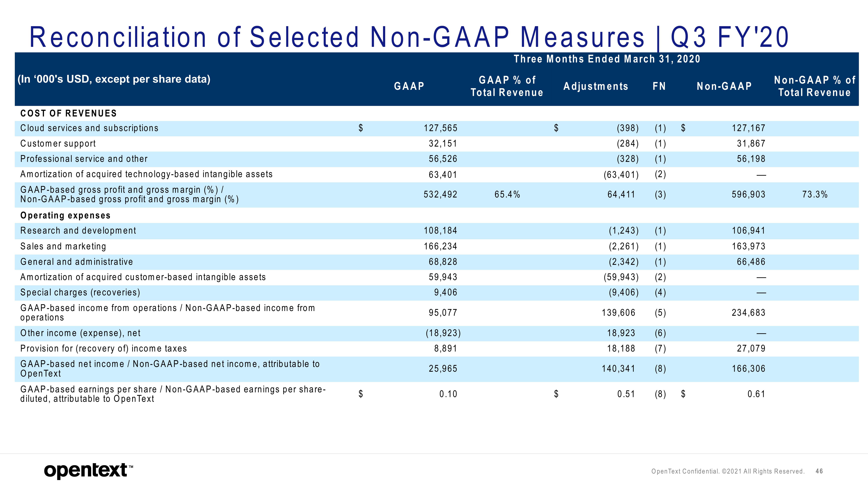Click GAAP net income 25,965
Screen dimensions: 868x488
tap(443, 368)
